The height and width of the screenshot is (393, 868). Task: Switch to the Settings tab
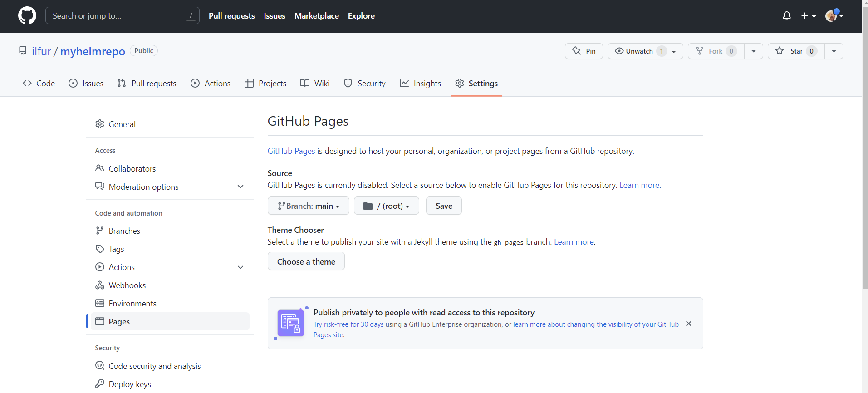(476, 83)
